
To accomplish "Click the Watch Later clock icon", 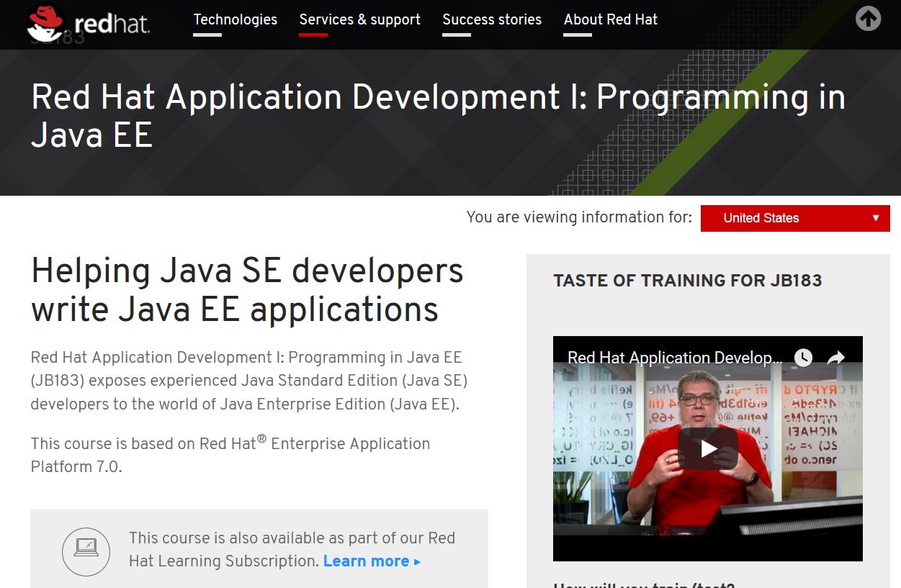I will coord(803,358).
